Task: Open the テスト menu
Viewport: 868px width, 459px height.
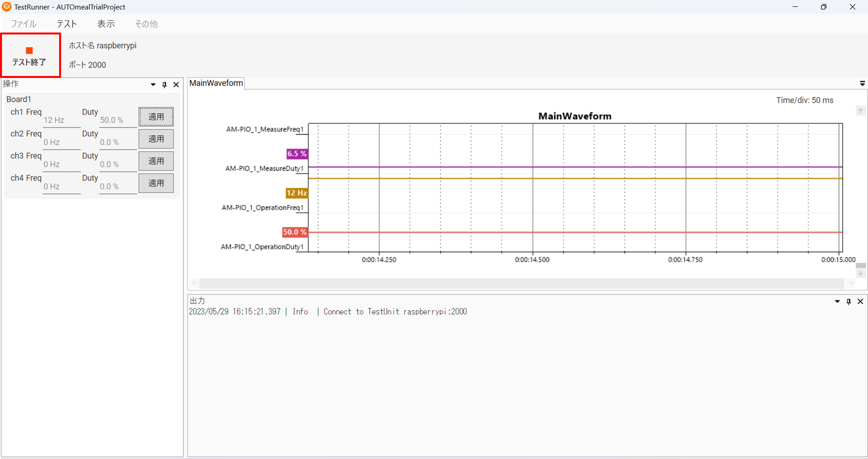Action: [67, 24]
